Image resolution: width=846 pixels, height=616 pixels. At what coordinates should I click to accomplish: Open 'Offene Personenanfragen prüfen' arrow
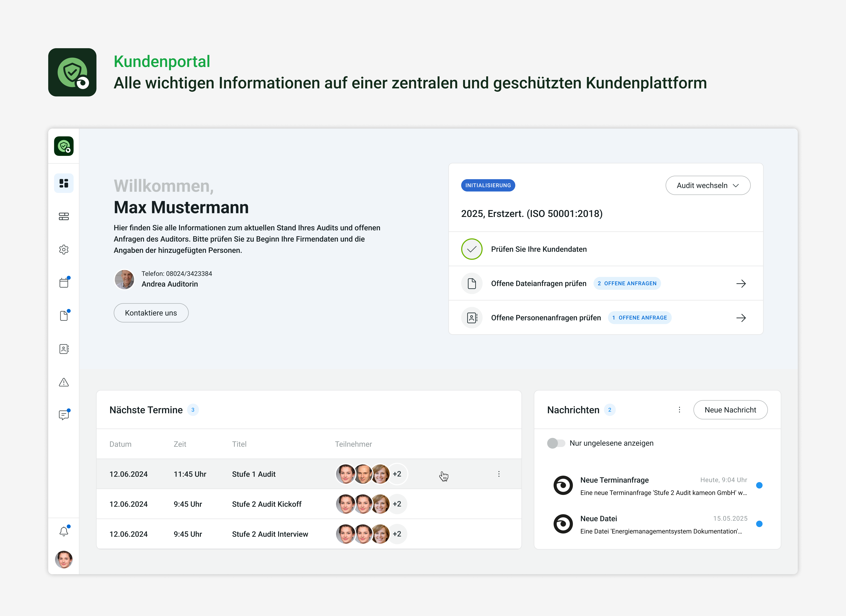(741, 318)
